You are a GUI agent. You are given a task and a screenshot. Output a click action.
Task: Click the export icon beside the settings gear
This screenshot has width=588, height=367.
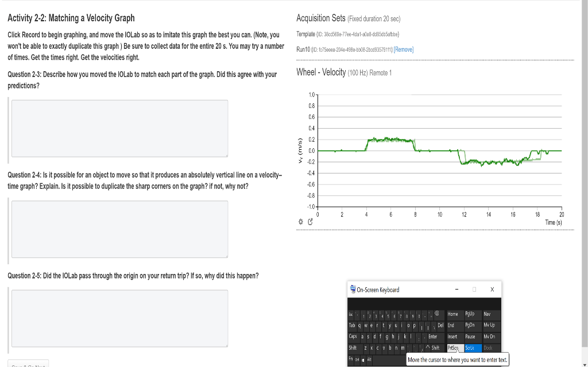click(311, 221)
